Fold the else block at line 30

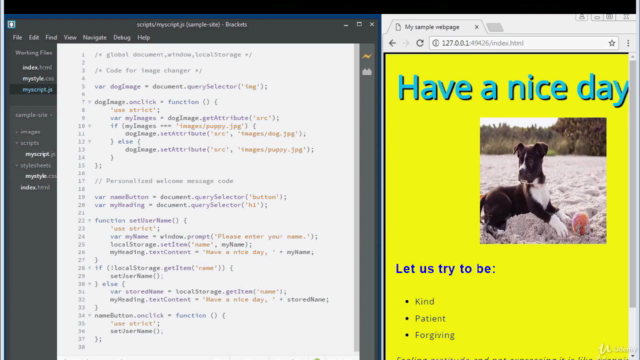pyautogui.click(x=89, y=284)
